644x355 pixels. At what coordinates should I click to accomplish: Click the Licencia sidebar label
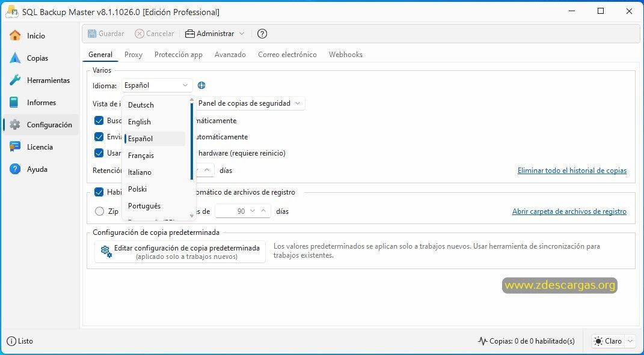pos(40,147)
